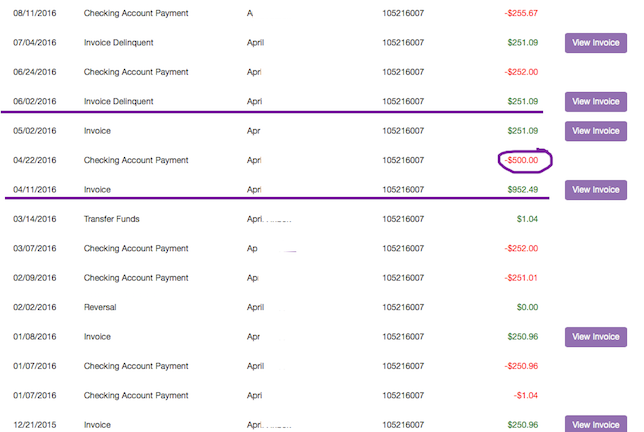Select the -$251.01 payment amount

pos(521,278)
